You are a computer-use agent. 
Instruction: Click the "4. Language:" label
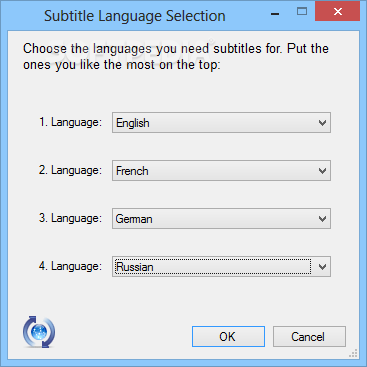coord(70,266)
